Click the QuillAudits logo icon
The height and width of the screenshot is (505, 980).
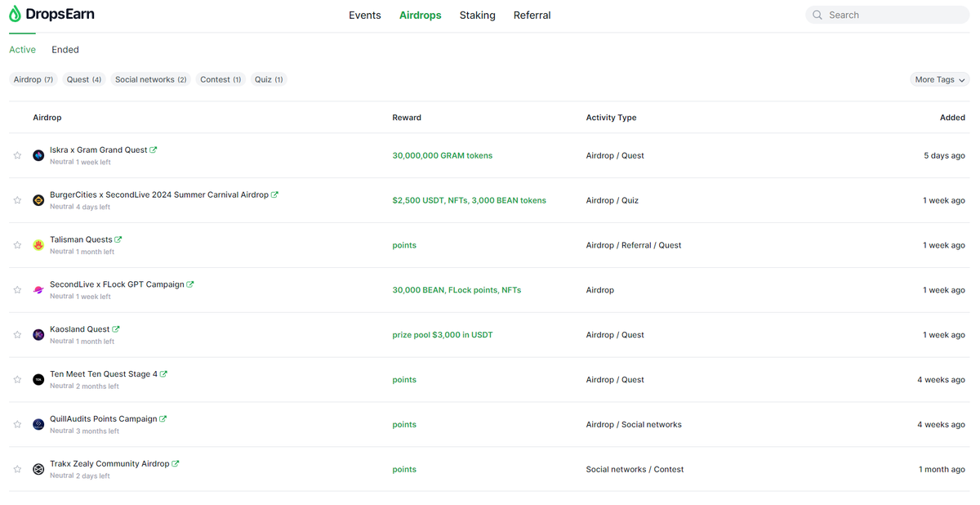click(x=38, y=425)
